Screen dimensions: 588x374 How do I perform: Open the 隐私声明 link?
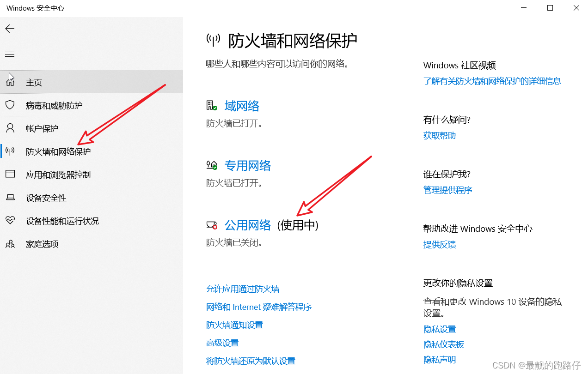coord(440,360)
